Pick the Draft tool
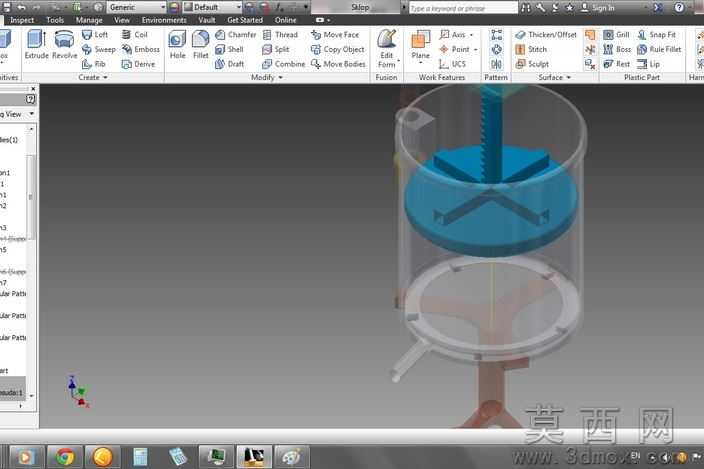This screenshot has height=469, width=704. [x=229, y=64]
